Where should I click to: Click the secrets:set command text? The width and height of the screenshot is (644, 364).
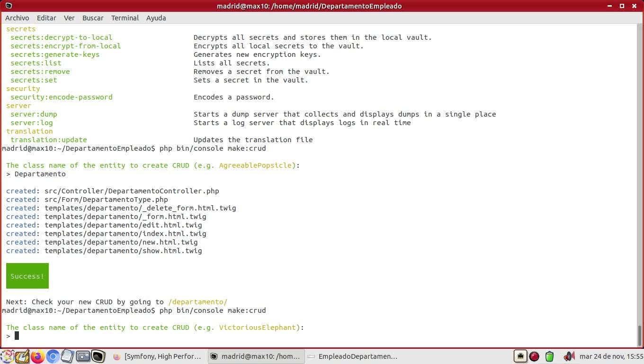pos(34,80)
